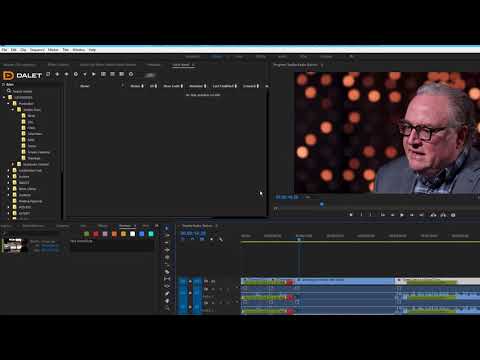Toggle the white marker color filter
The width and height of the screenshot is (480, 360).
pos(133,234)
